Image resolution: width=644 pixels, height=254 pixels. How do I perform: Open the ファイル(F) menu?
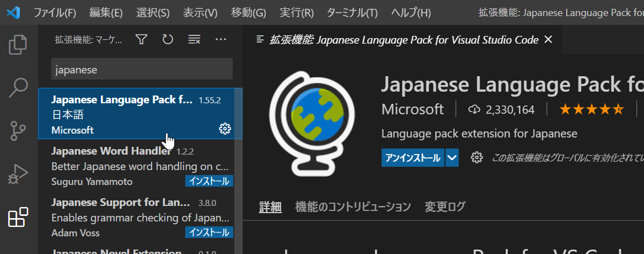pos(55,13)
